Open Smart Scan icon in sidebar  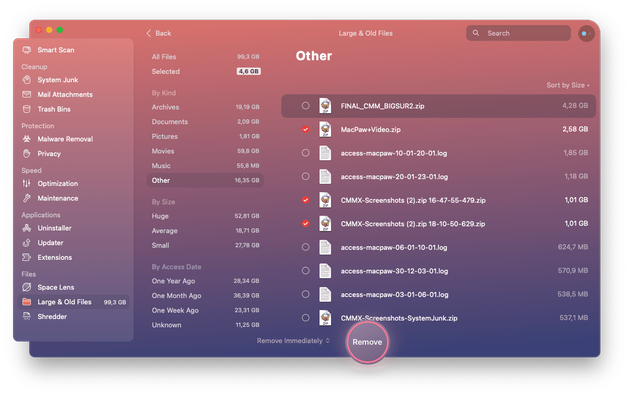tap(27, 50)
